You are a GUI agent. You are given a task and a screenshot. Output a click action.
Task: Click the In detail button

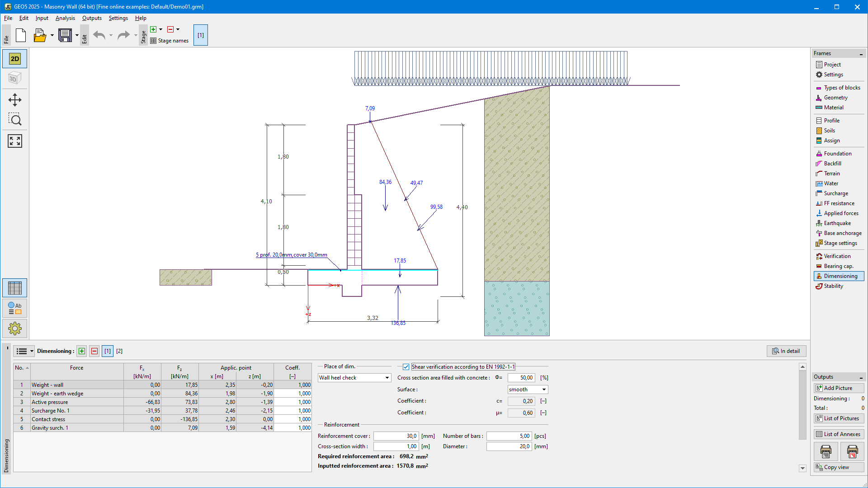coord(786,351)
